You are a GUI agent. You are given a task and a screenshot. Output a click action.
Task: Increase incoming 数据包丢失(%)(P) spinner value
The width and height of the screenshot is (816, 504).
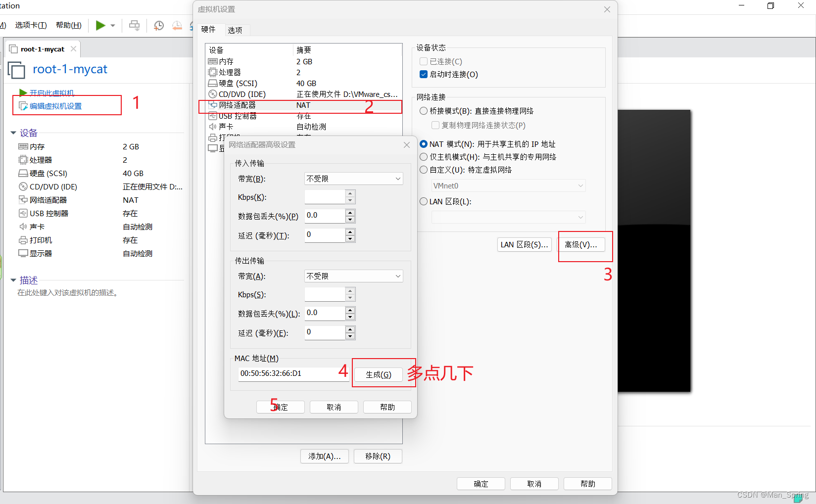pos(350,213)
